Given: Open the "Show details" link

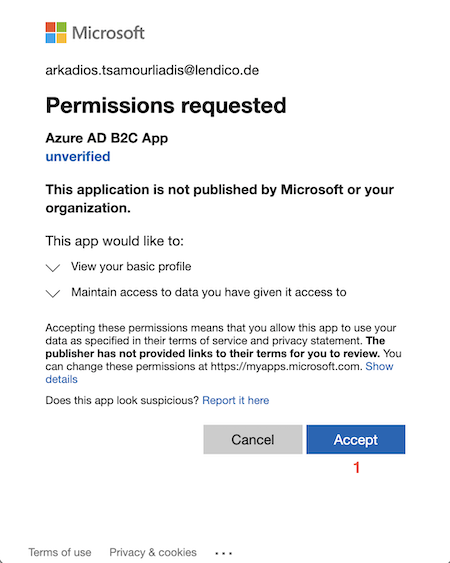Looking at the screenshot, I should point(379,367).
